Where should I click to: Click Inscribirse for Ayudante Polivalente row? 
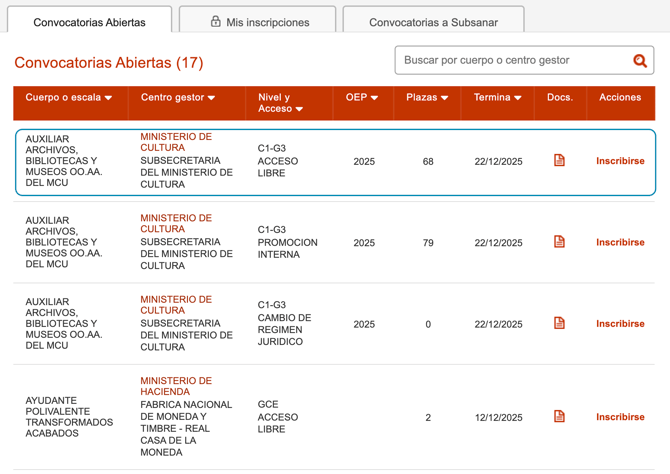pyautogui.click(x=620, y=417)
